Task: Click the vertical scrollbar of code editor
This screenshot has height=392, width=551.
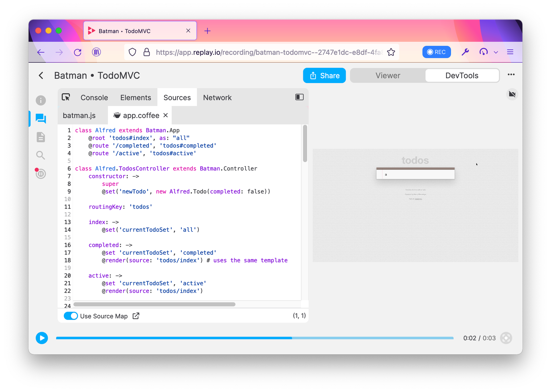Action: [x=305, y=144]
